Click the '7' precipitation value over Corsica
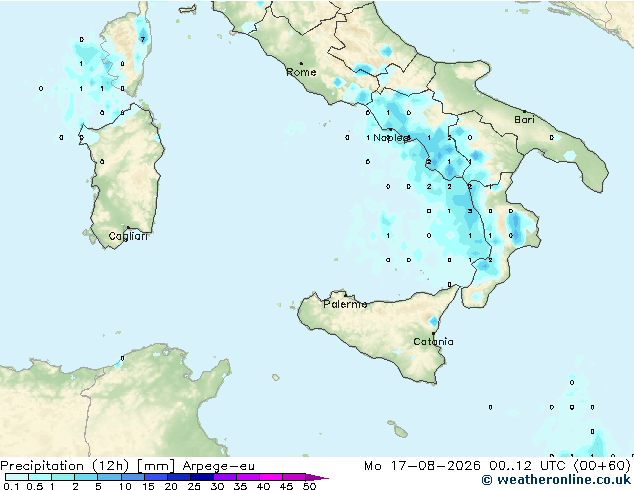Image resolution: width=634 pixels, height=490 pixels. [142, 39]
